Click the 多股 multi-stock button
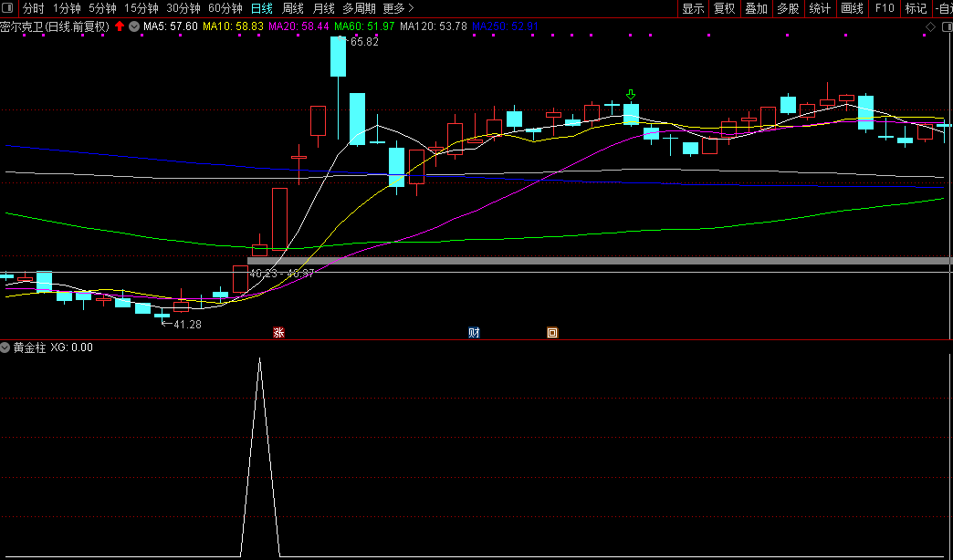This screenshot has height=560, width=953. click(x=788, y=8)
